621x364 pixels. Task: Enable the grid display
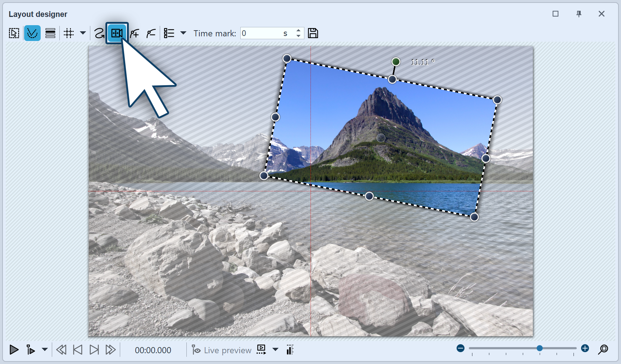pyautogui.click(x=68, y=33)
